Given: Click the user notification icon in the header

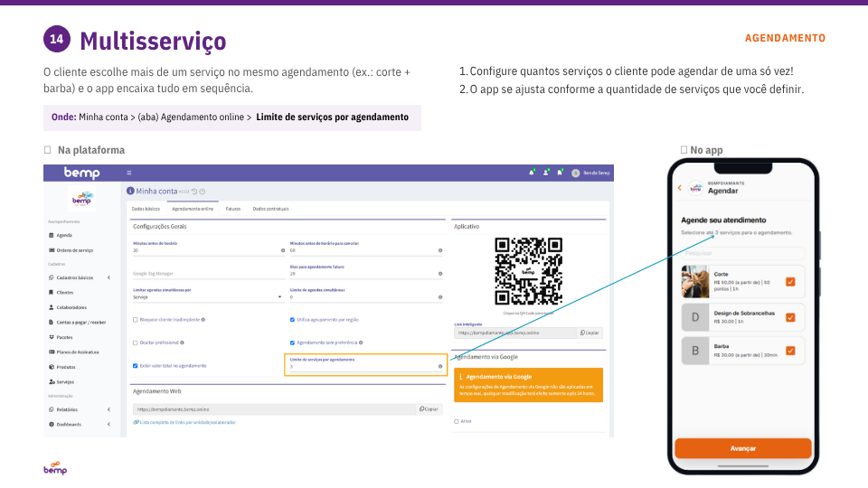Looking at the screenshot, I should [x=546, y=173].
